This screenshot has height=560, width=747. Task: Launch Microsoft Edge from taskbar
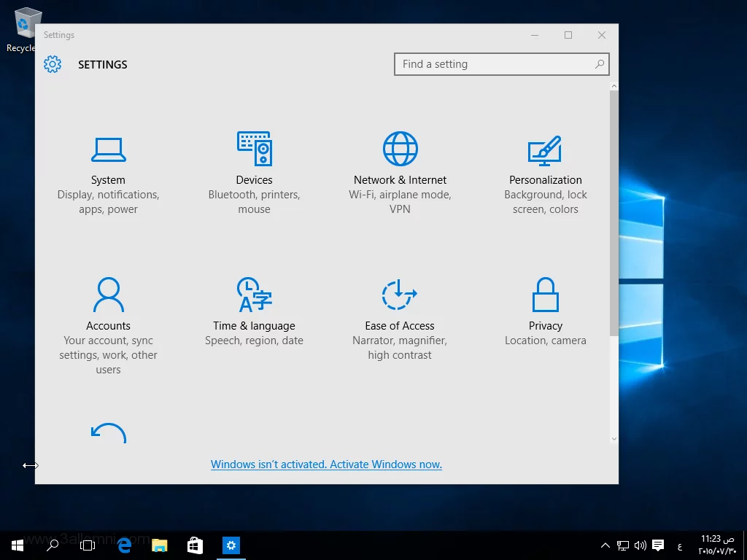(x=124, y=545)
